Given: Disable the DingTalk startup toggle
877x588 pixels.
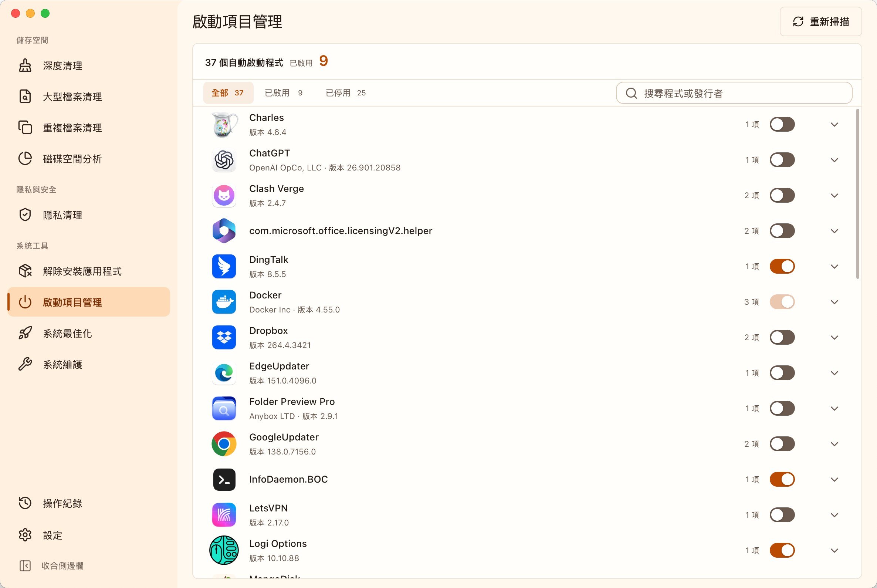Looking at the screenshot, I should (782, 267).
